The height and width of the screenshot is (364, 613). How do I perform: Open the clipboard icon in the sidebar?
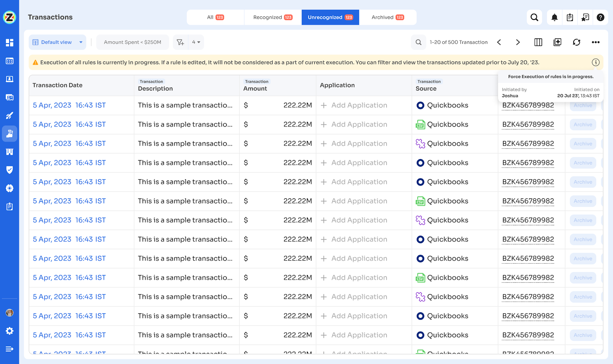pyautogui.click(x=10, y=207)
